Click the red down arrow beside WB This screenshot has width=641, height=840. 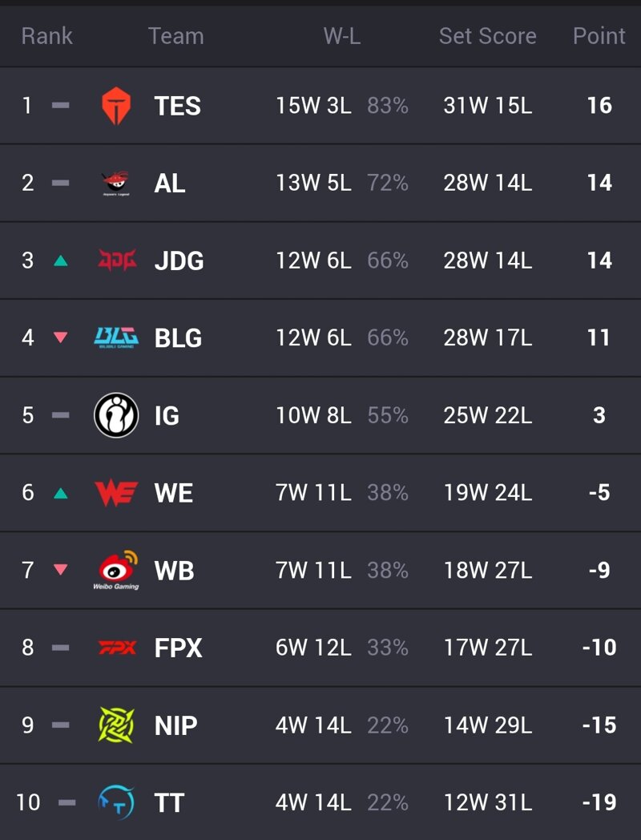(61, 569)
